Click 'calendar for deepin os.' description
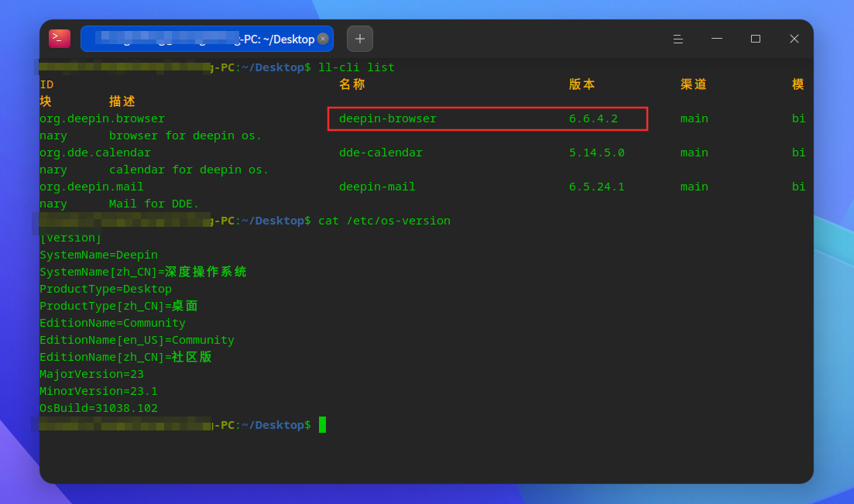 189,170
